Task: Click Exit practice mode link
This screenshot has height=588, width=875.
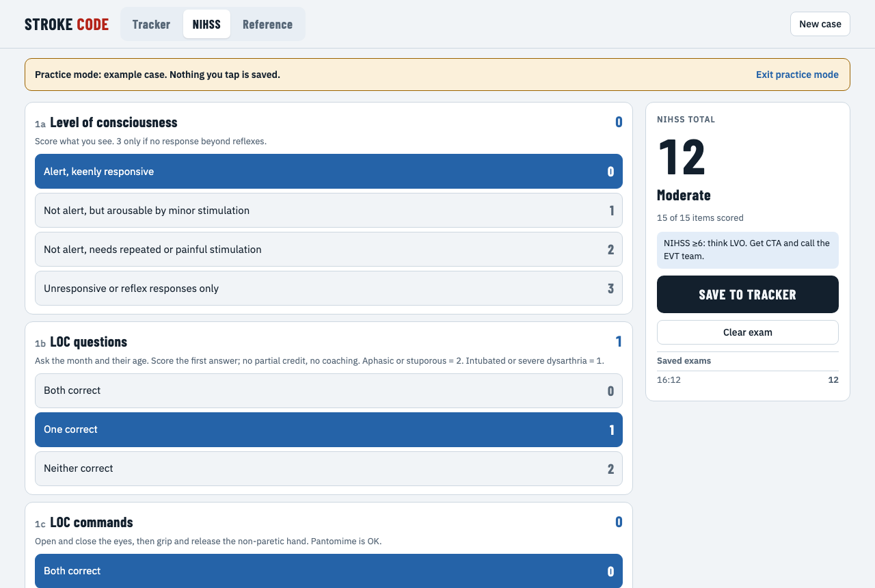Action: pyautogui.click(x=797, y=75)
